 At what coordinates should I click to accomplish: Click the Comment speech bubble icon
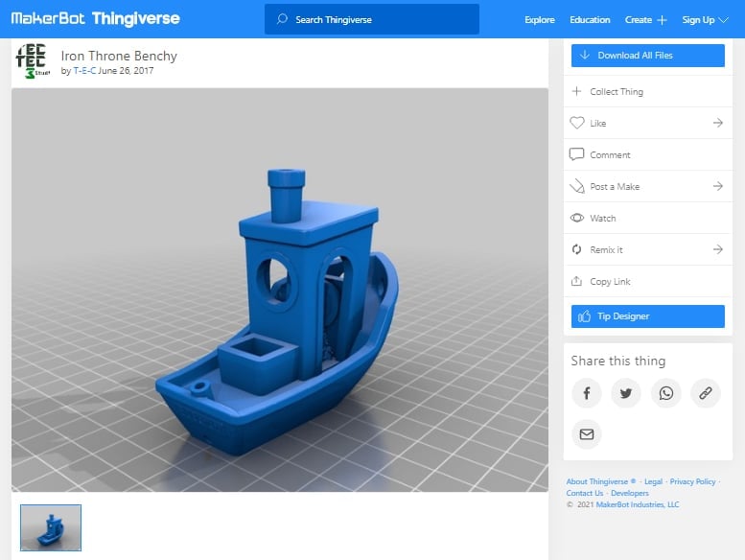coord(576,154)
